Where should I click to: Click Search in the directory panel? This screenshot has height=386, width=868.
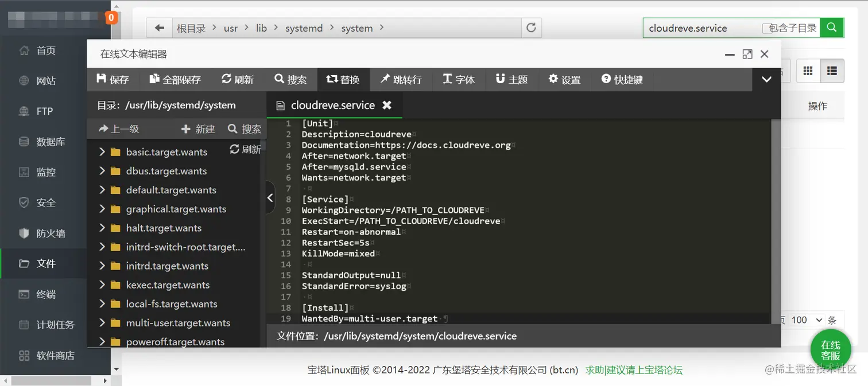[x=245, y=129]
